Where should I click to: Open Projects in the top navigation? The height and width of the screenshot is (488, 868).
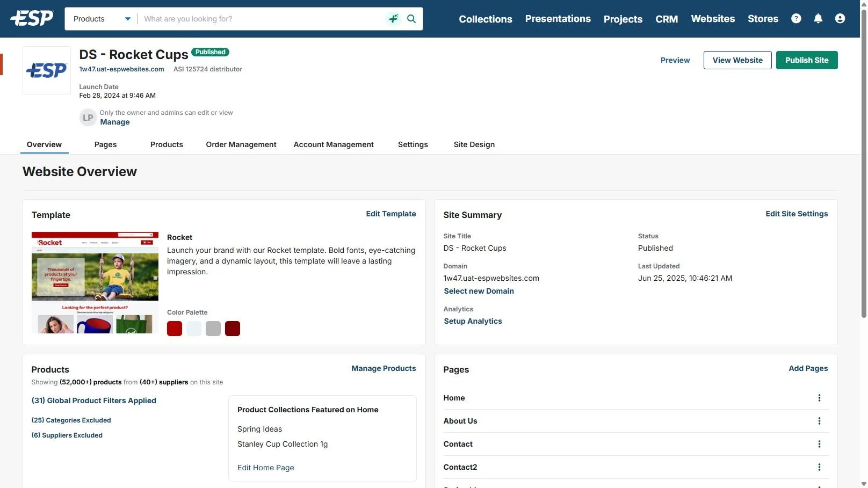(623, 19)
